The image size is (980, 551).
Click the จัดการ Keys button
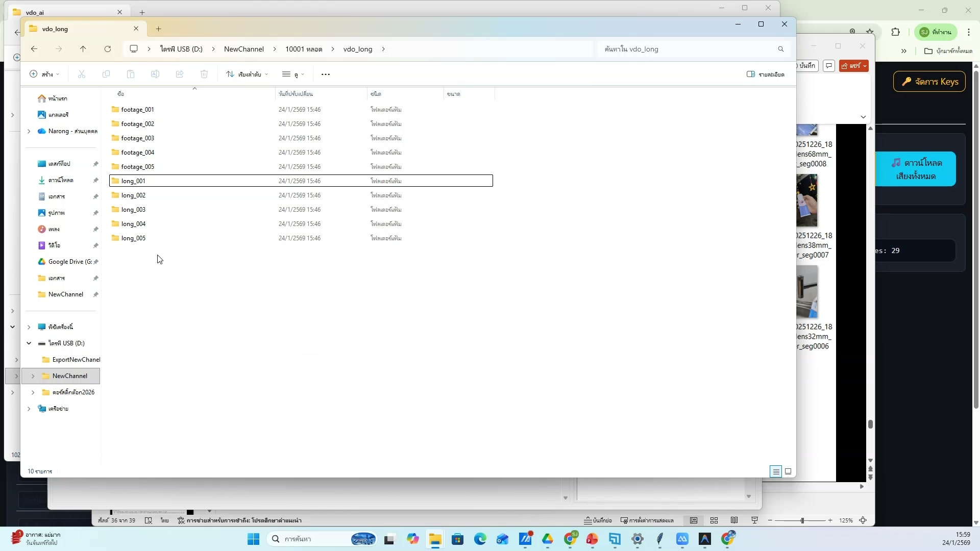point(929,81)
